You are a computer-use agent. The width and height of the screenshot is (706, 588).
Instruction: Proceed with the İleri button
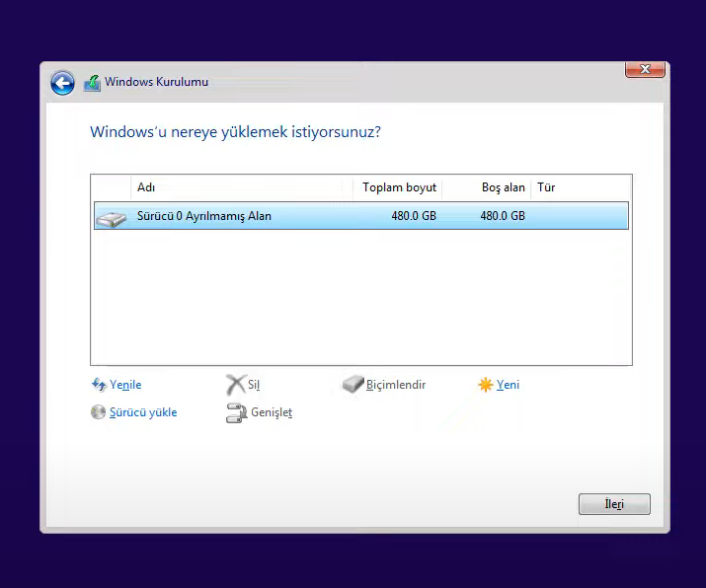(614, 504)
